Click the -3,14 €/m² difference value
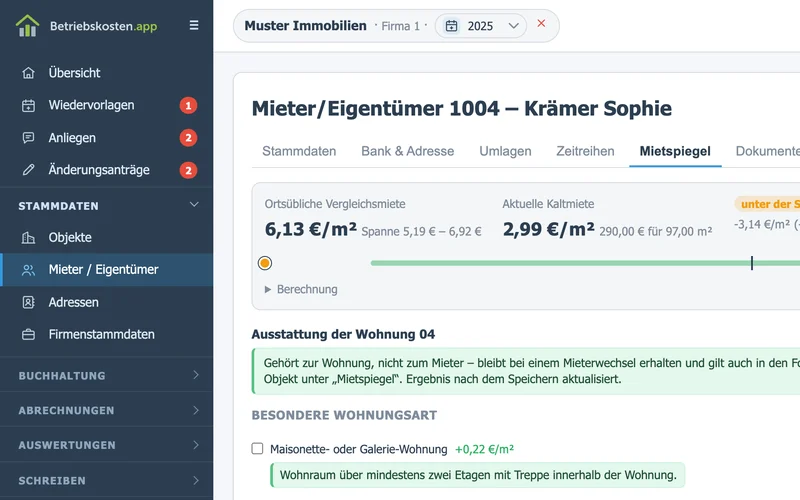The image size is (800, 500). (762, 224)
